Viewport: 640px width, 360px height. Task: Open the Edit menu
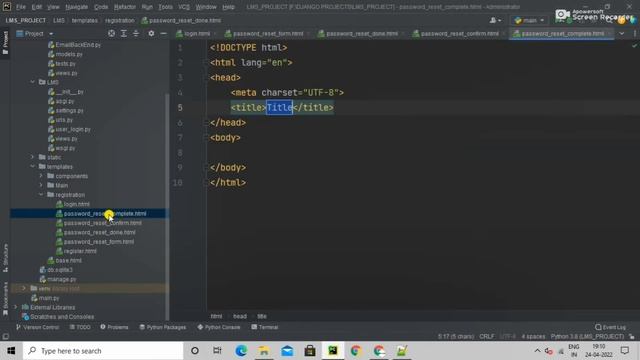coord(37,7)
